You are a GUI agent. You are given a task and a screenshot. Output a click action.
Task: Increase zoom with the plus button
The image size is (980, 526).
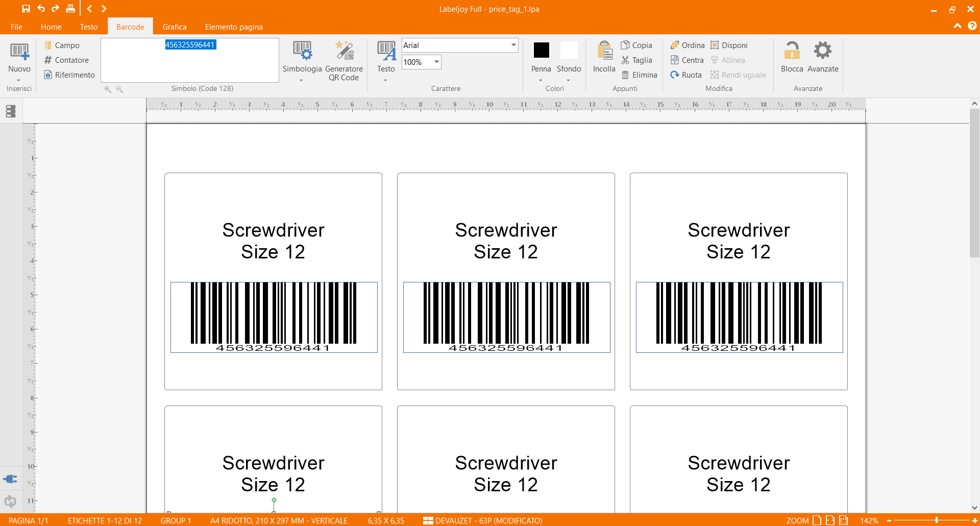tap(974, 520)
